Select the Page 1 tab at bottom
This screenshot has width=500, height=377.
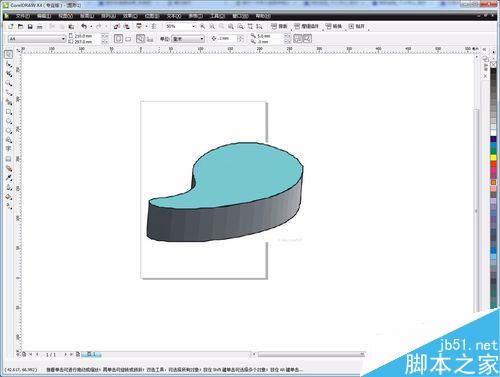coord(91,354)
